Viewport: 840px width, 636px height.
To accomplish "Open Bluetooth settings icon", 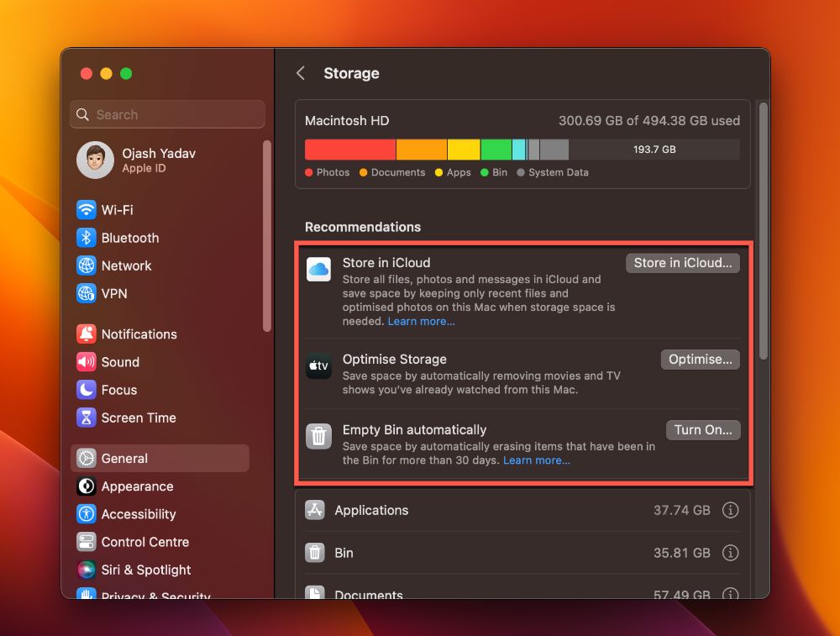I will tap(86, 238).
